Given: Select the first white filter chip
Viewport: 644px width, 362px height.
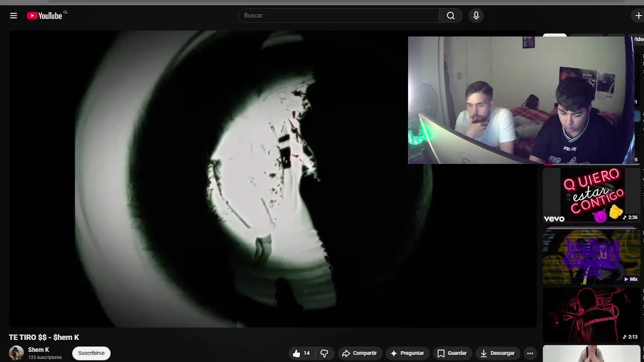Looking at the screenshot, I should 554,36.
